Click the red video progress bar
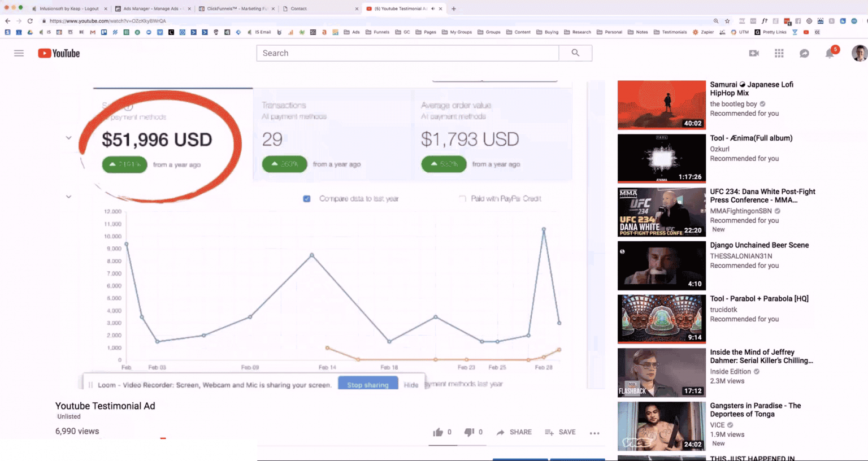 click(x=164, y=439)
